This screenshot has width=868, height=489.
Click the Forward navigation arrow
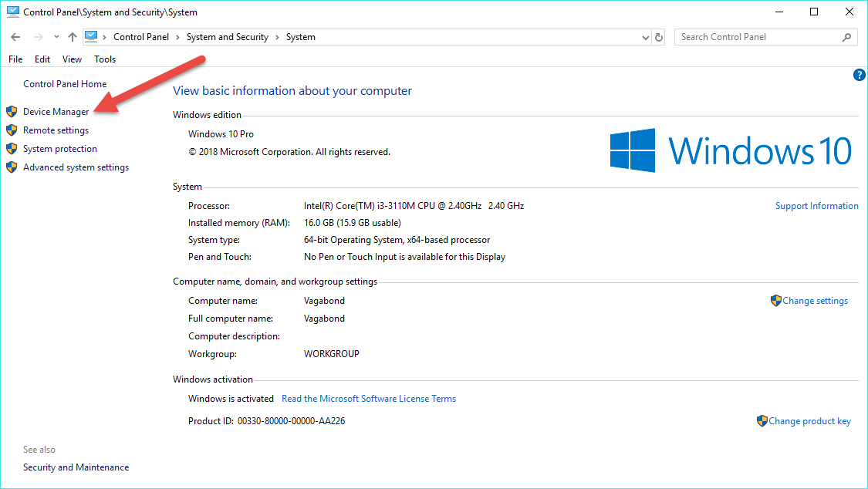[x=39, y=37]
